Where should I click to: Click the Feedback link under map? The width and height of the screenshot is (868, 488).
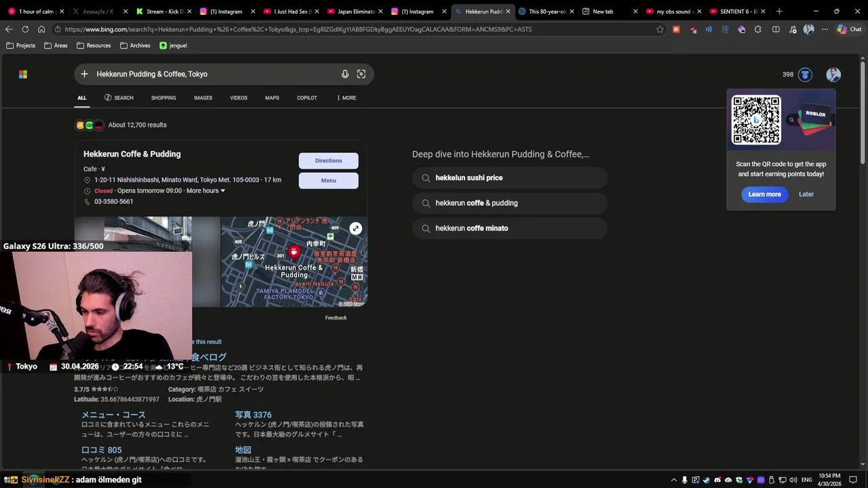[x=336, y=318]
